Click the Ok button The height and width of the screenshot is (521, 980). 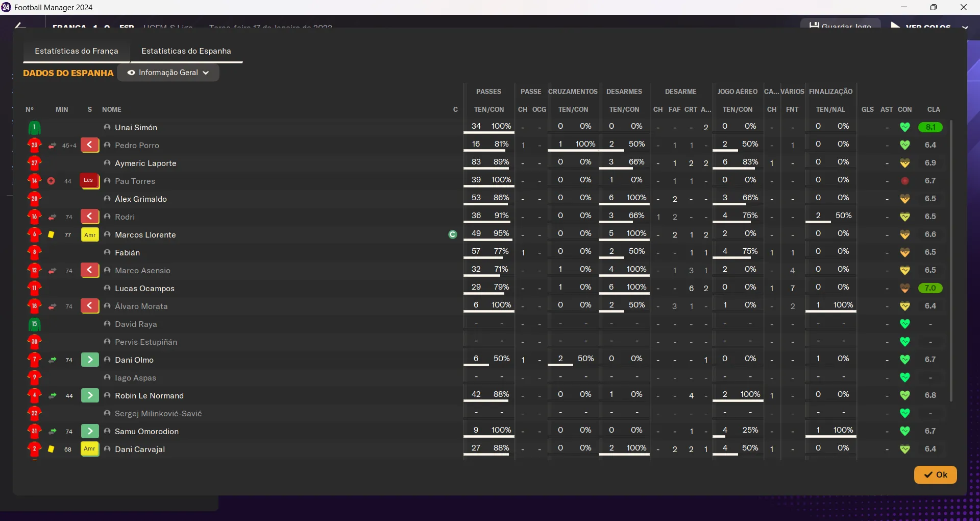[935, 475]
